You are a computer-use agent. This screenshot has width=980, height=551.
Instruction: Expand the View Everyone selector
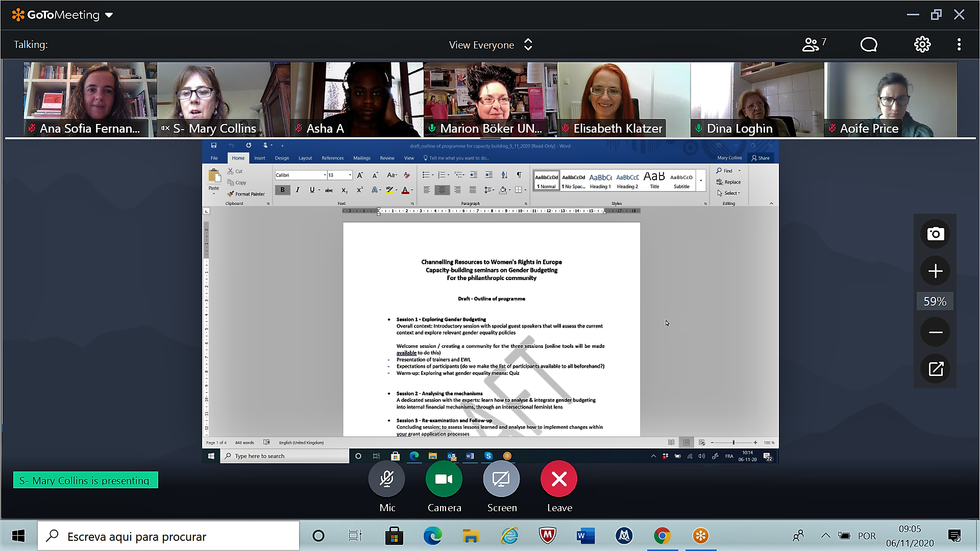[491, 45]
